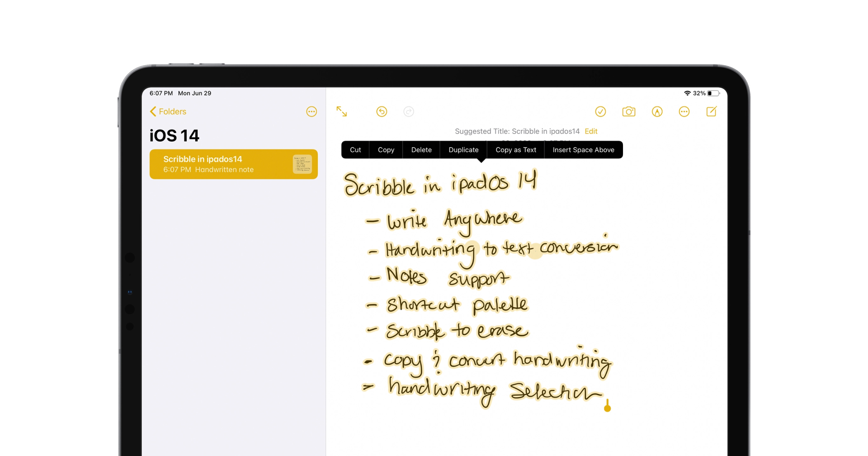Image resolution: width=868 pixels, height=456 pixels.
Task: Choose Delete in the popup menu
Action: (421, 150)
